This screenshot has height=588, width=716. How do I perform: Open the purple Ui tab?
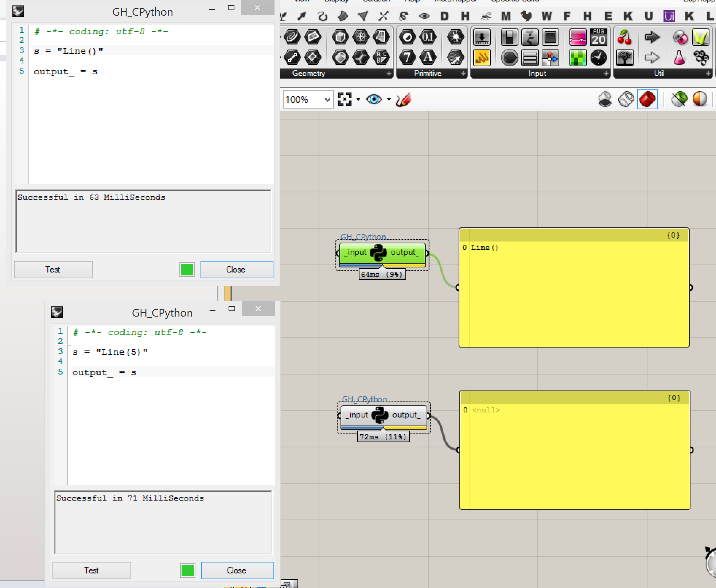pos(669,16)
